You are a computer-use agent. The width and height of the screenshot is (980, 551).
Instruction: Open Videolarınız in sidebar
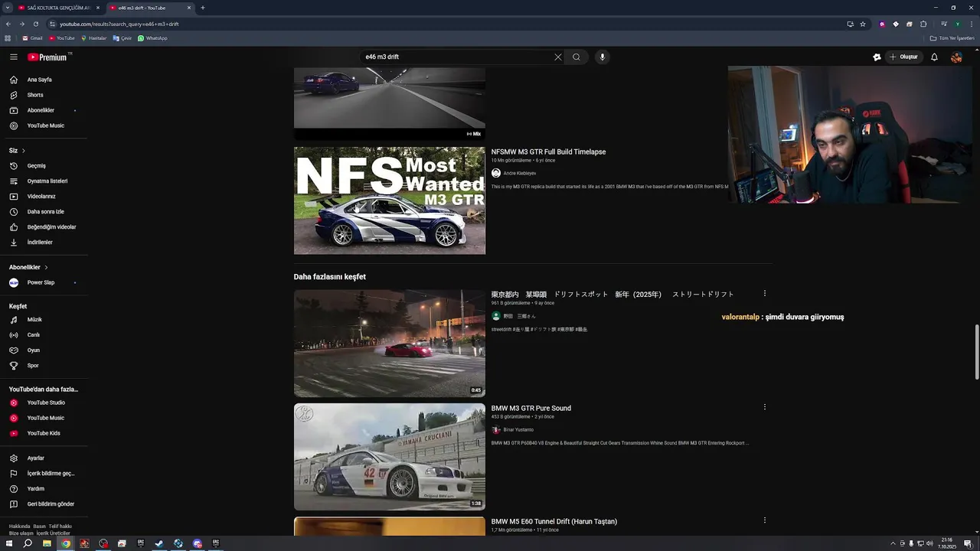43,197
